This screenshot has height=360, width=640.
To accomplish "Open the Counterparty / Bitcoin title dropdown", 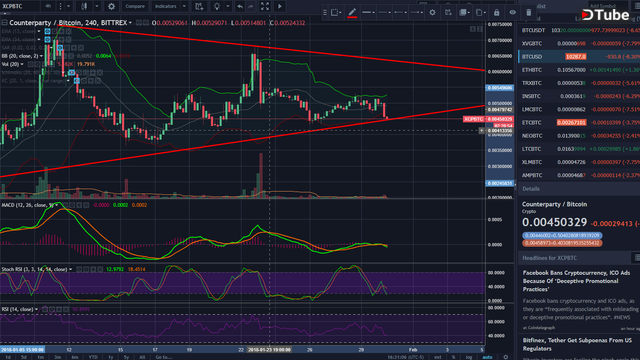I will tap(130, 23).
